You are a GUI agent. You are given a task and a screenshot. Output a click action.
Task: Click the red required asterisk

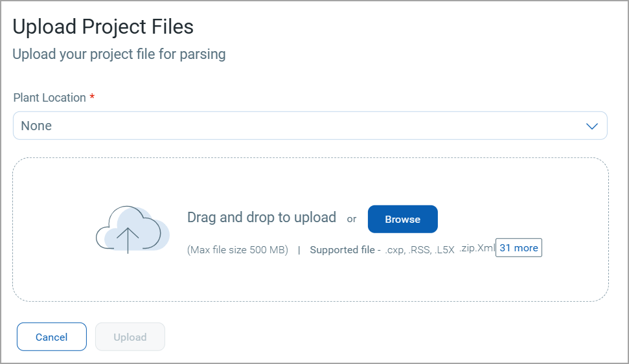pyautogui.click(x=92, y=97)
